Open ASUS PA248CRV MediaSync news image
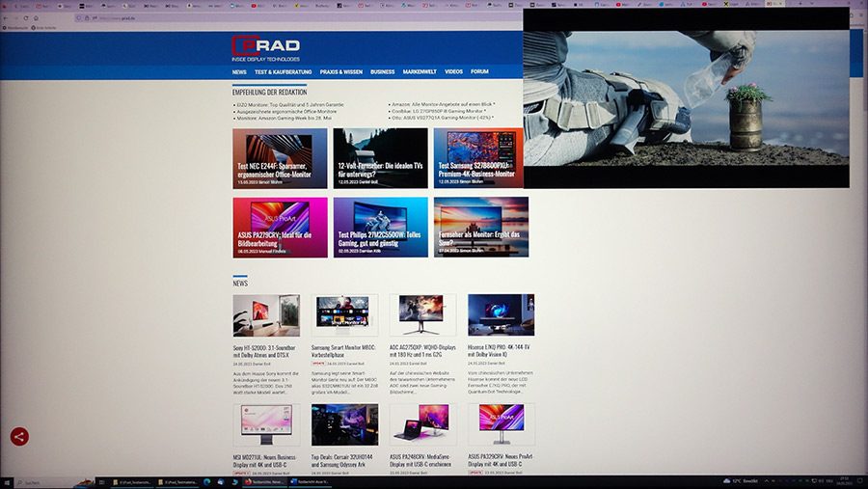The width and height of the screenshot is (868, 489). click(x=422, y=424)
